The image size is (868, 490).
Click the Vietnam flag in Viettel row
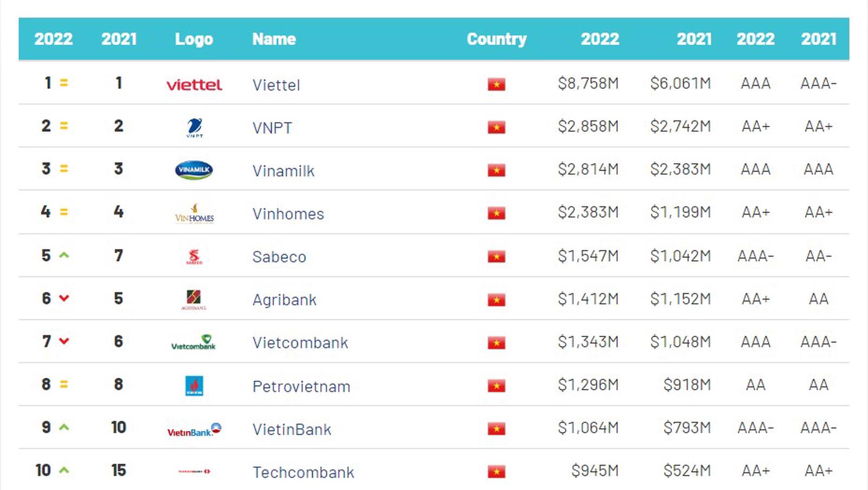(496, 85)
